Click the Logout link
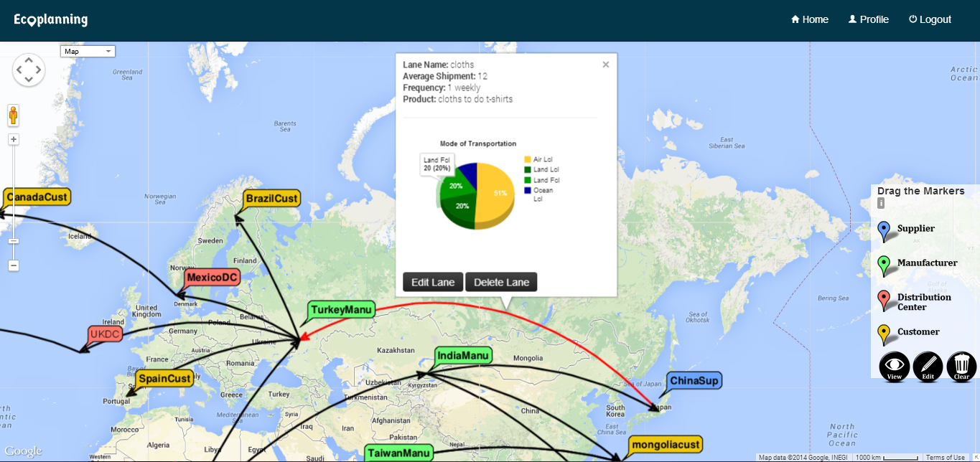980x462 pixels. [x=930, y=19]
